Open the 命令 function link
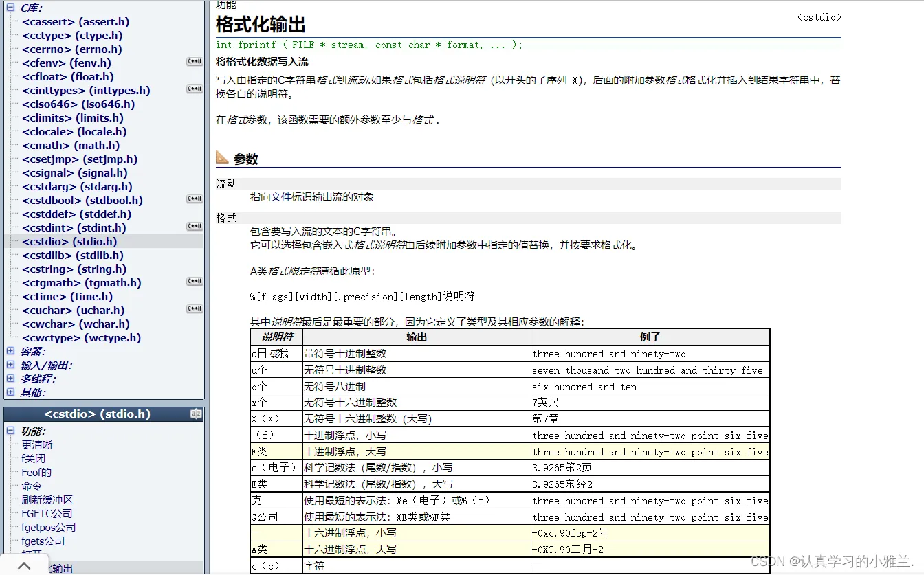Viewport: 924px width, 575px height. point(32,486)
